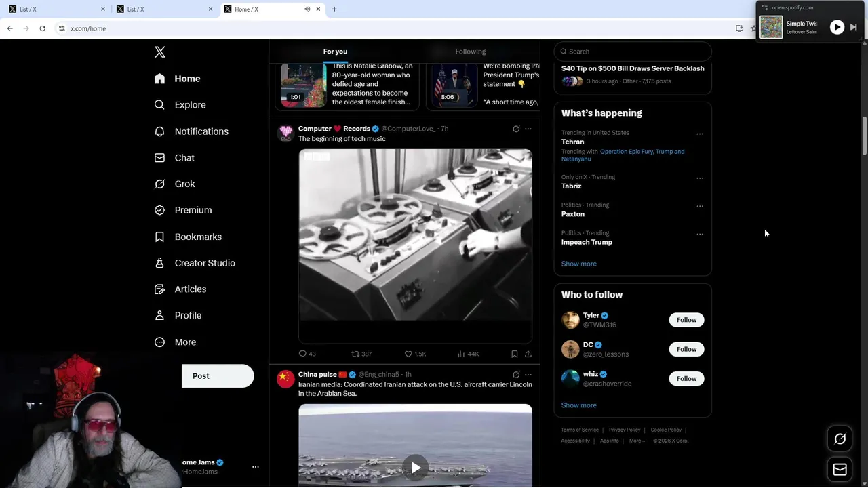Open more options for Tabriz trend
Viewport: 868px width, 488px height.
pos(700,178)
